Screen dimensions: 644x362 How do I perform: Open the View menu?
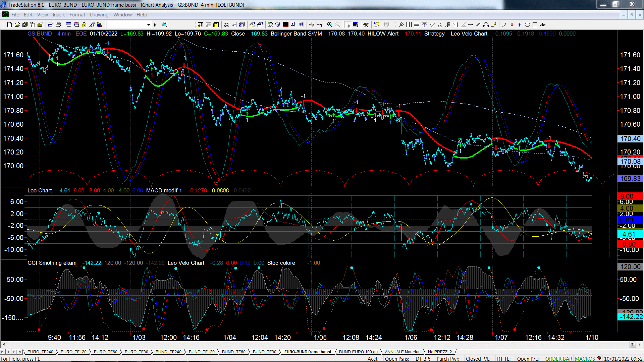(43, 15)
